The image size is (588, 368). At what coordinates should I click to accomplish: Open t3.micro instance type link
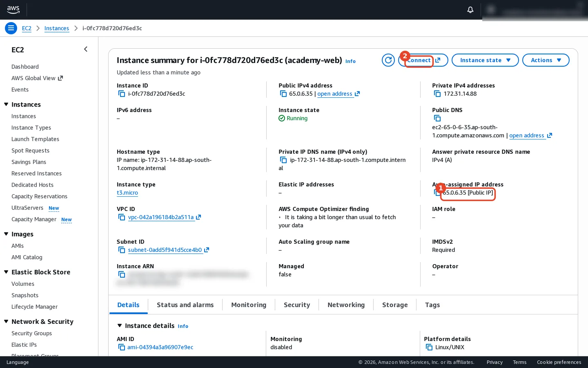[x=127, y=193]
